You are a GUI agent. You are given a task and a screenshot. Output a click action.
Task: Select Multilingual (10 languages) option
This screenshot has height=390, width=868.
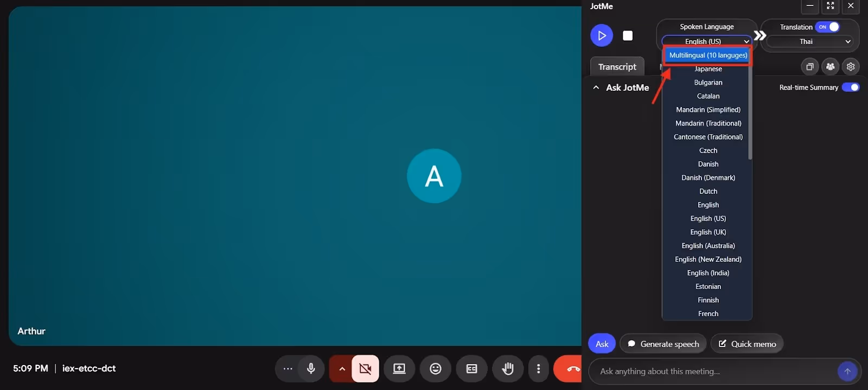(x=708, y=55)
